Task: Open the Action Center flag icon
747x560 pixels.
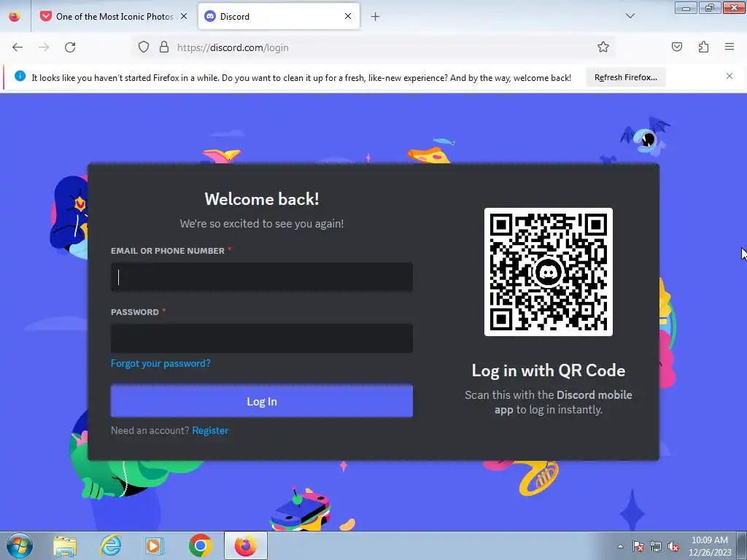Action: pos(638,547)
